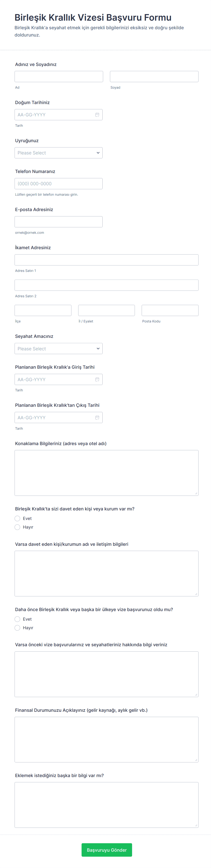Select Hayır for previous visa application question
This screenshot has width=211, height=868.
pyautogui.click(x=17, y=628)
